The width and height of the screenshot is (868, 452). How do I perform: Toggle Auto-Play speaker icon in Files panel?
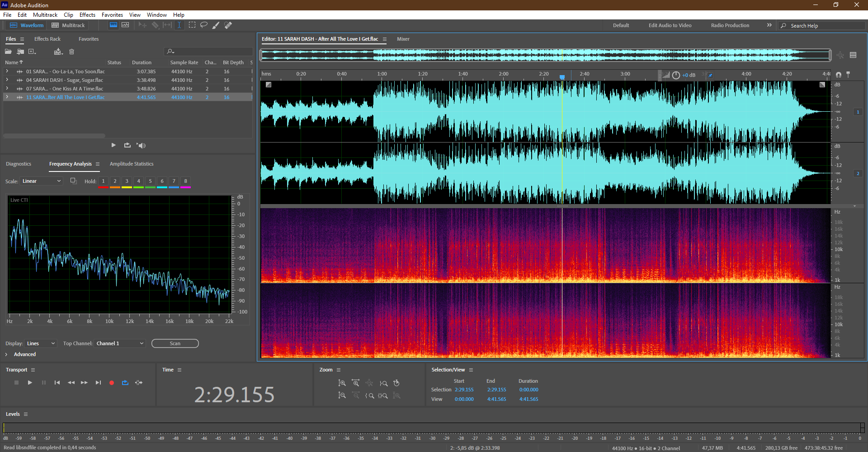click(x=141, y=145)
